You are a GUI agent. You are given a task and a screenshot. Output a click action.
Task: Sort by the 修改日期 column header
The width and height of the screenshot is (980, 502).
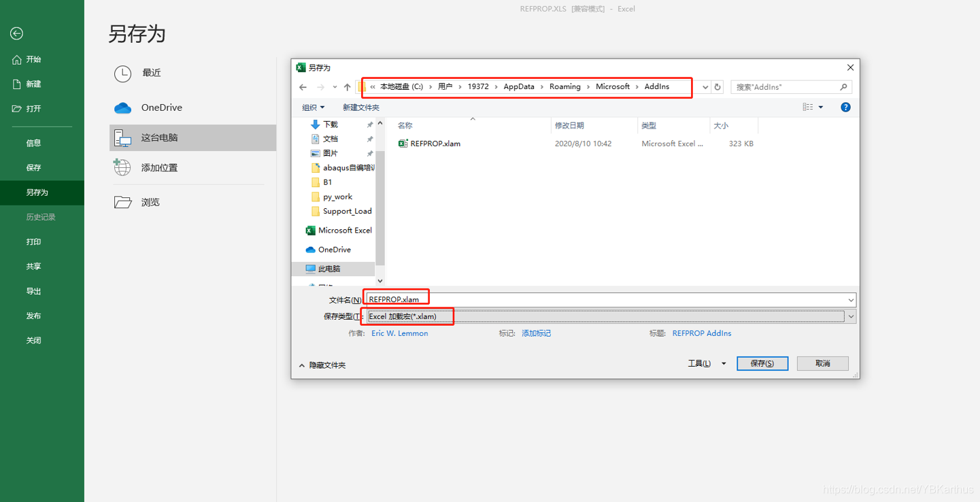tap(569, 126)
